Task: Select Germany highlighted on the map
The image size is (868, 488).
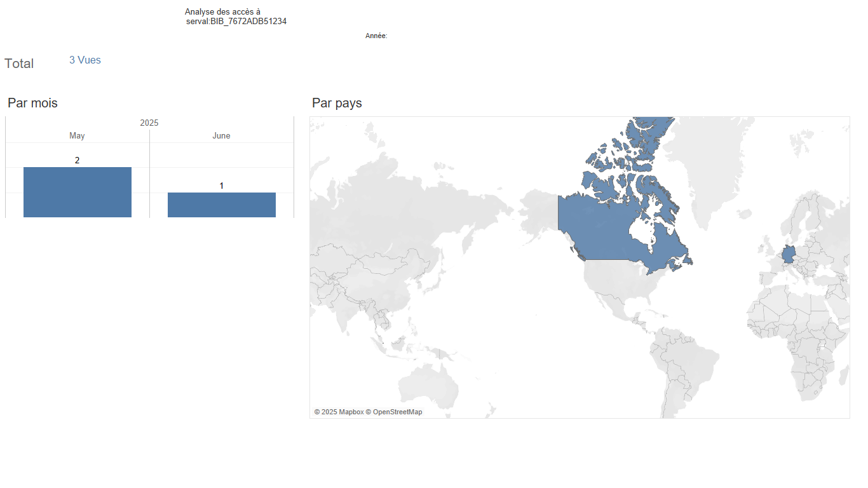Action: coord(789,254)
